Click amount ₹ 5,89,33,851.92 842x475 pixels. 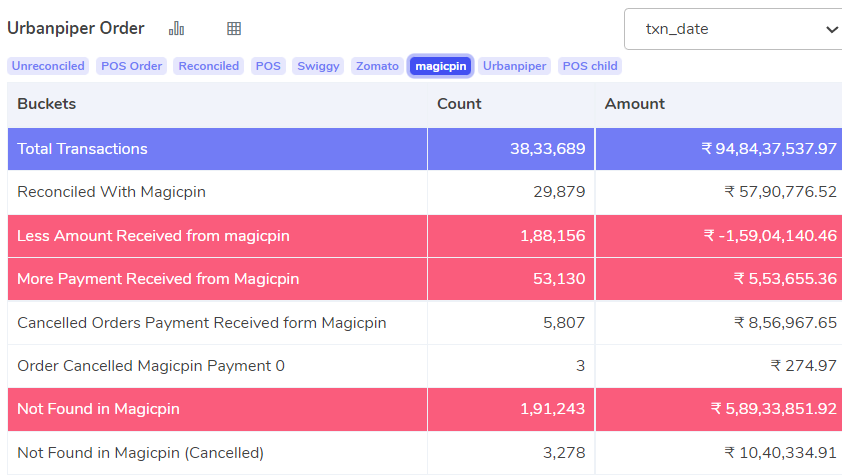774,409
